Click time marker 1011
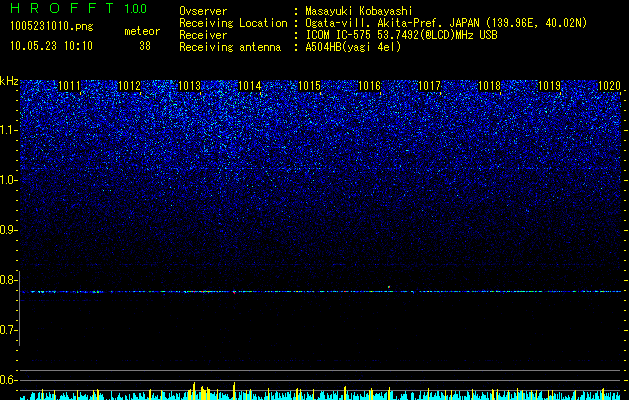629x400 pixels. pyautogui.click(x=69, y=86)
